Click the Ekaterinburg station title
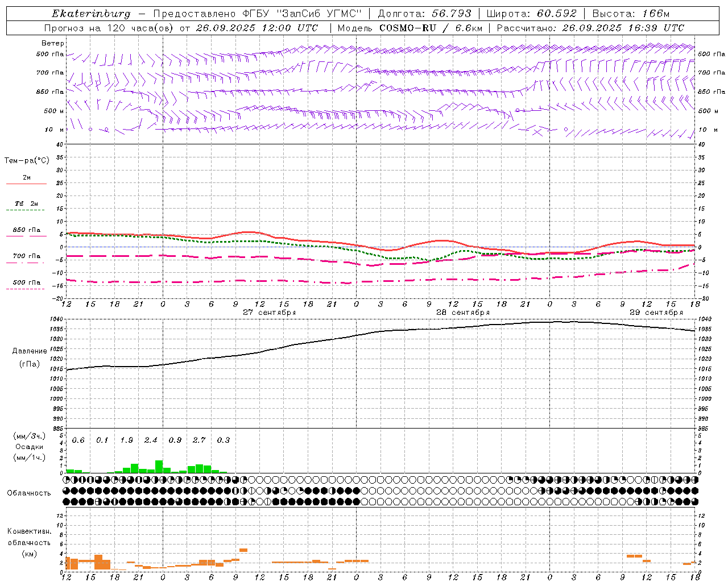 [x=91, y=14]
